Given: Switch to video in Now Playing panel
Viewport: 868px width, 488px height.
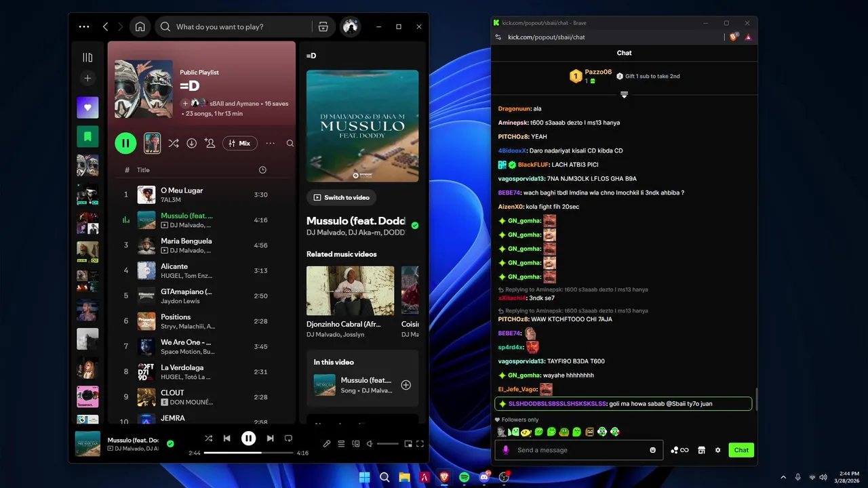Looking at the screenshot, I should point(341,197).
